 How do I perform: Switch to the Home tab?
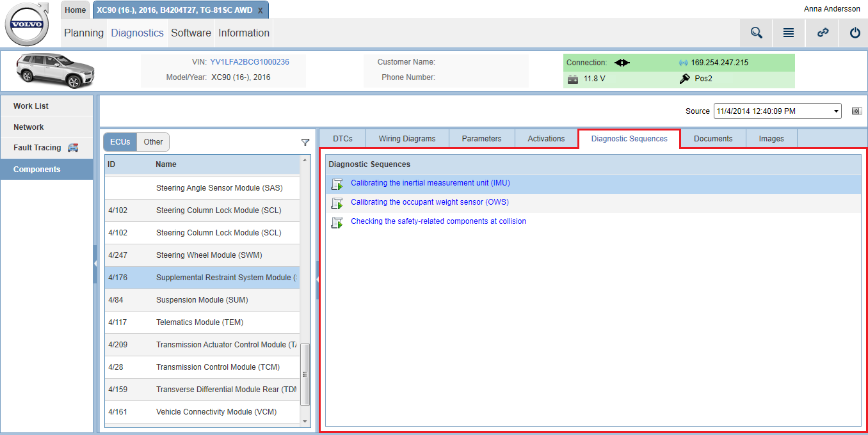76,10
